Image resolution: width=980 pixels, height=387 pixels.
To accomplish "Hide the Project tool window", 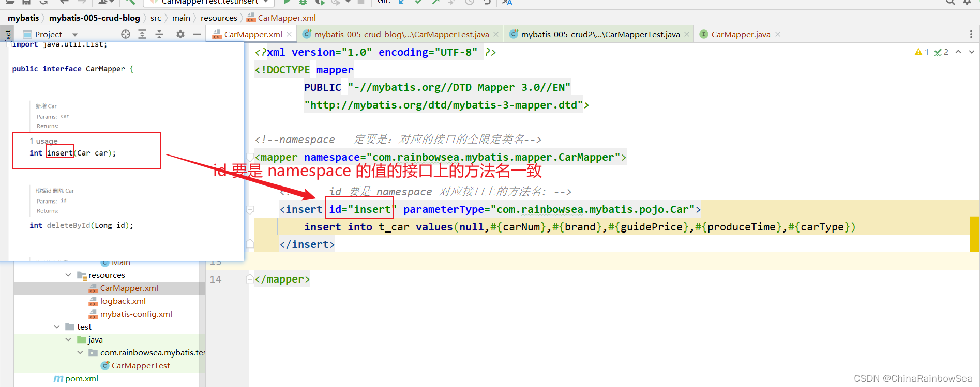I will click(x=197, y=34).
